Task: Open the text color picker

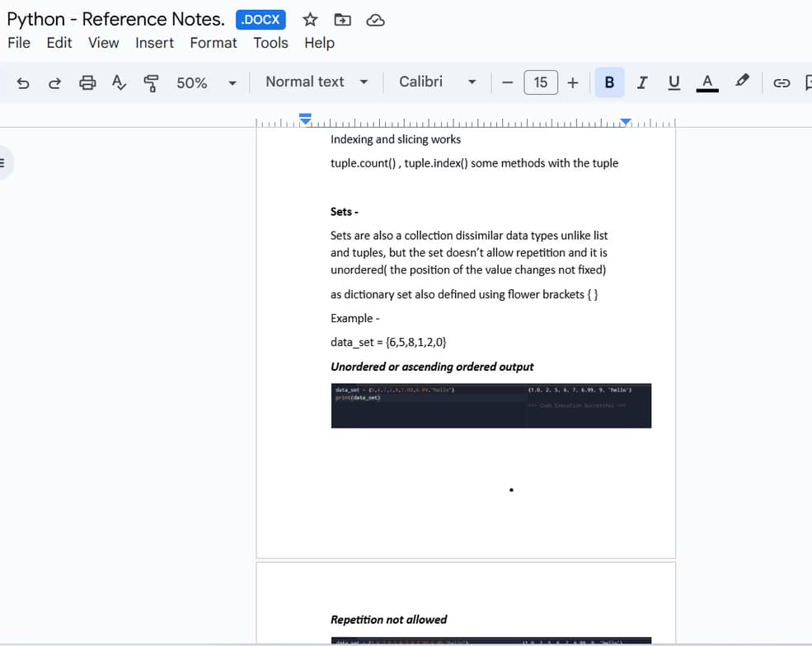Action: click(706, 82)
